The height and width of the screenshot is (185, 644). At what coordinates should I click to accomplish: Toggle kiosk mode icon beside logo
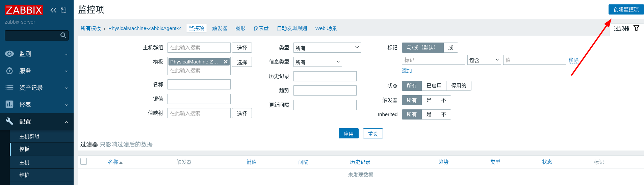coord(63,10)
